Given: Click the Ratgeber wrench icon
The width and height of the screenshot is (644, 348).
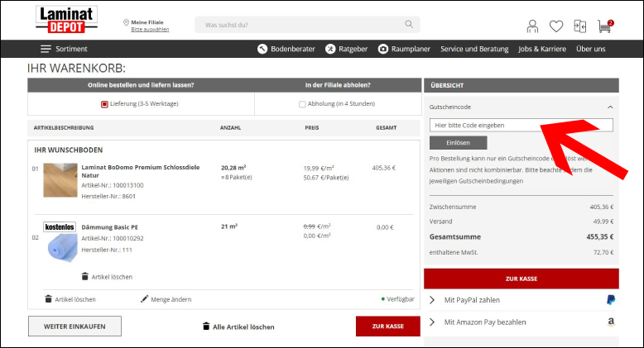Looking at the screenshot, I should pos(330,49).
